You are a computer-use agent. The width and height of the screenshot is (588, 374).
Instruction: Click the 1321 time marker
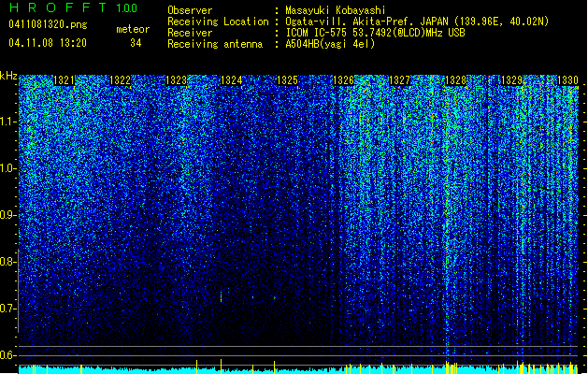(64, 80)
